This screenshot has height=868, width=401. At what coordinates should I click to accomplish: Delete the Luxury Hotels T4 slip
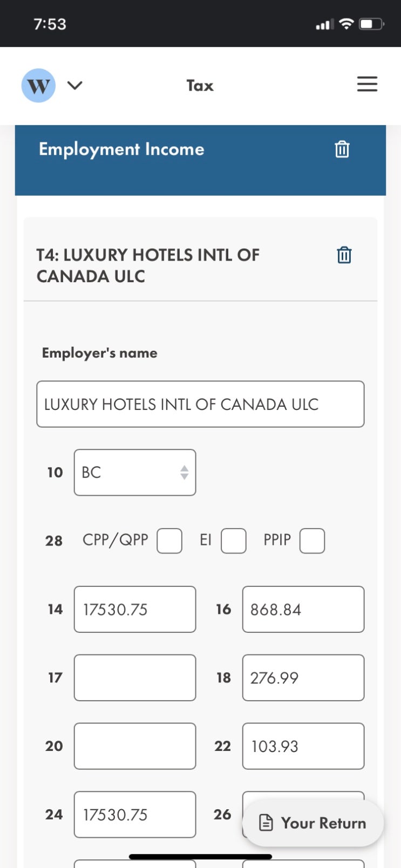pyautogui.click(x=344, y=255)
